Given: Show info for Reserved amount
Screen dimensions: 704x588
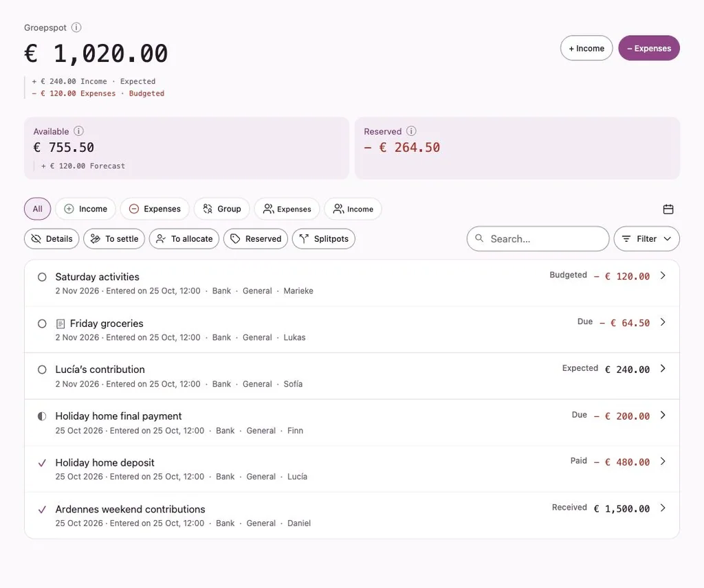Looking at the screenshot, I should click(x=411, y=131).
